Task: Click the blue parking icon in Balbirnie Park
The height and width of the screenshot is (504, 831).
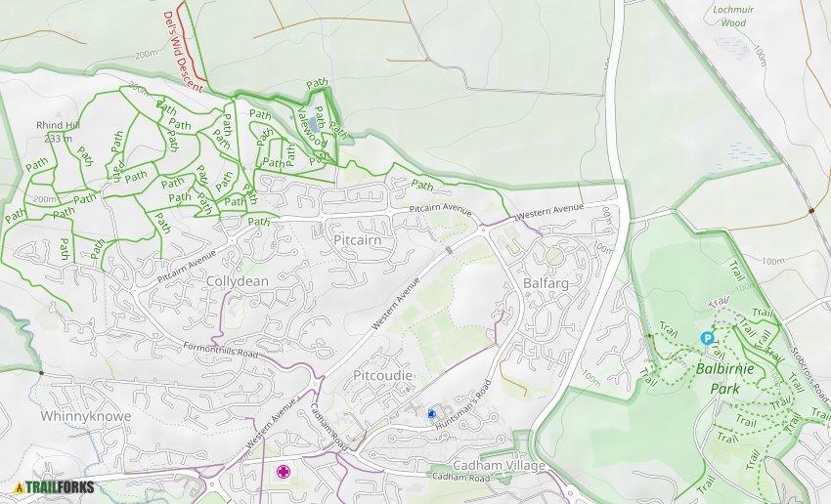Action: pyautogui.click(x=707, y=337)
